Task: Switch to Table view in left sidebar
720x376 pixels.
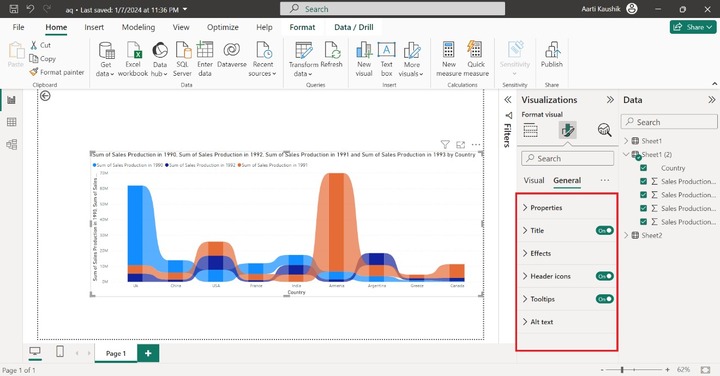Action: pos(11,122)
